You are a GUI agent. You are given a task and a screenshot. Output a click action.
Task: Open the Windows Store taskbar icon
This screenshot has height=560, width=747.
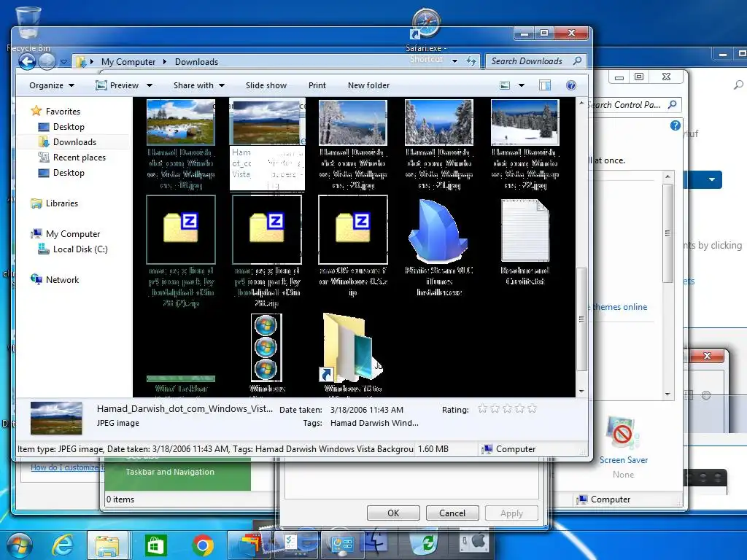(x=156, y=545)
